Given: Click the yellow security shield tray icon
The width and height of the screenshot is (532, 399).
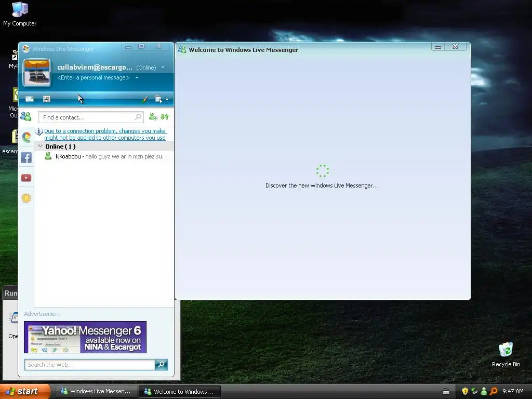Looking at the screenshot, I should [x=465, y=391].
